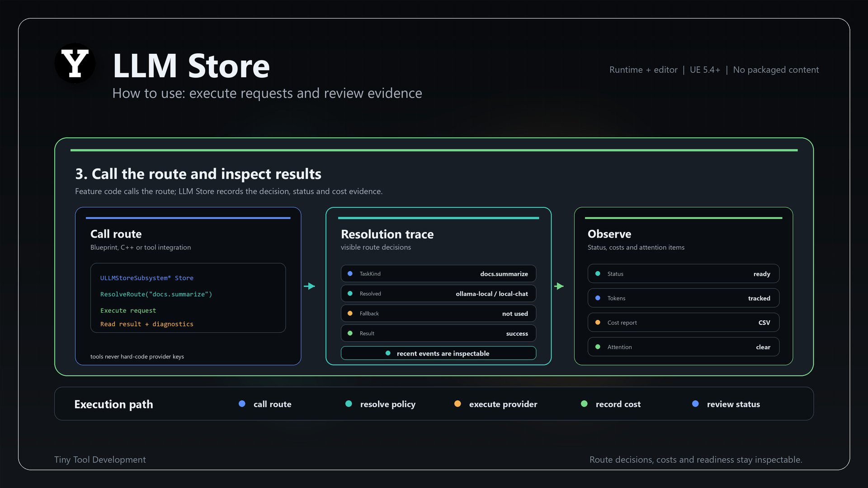This screenshot has width=868, height=488.
Task: Click the ResolveRoute("docs.summarize") code line
Action: click(x=156, y=294)
